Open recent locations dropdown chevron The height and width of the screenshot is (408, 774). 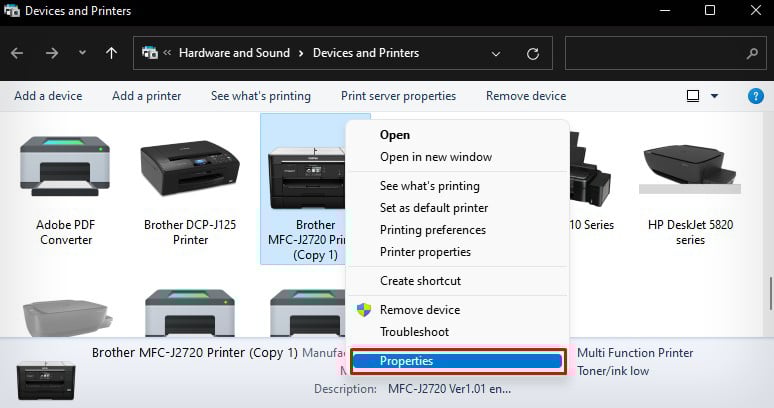[x=82, y=52]
